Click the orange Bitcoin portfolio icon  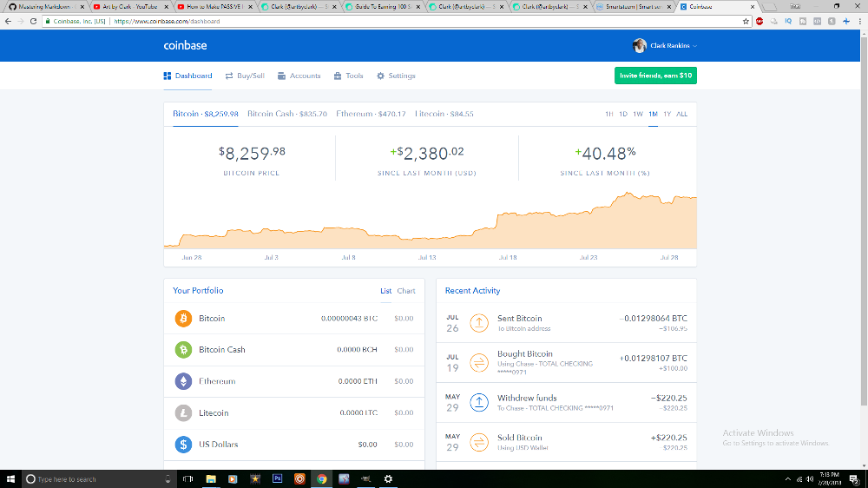coord(183,319)
